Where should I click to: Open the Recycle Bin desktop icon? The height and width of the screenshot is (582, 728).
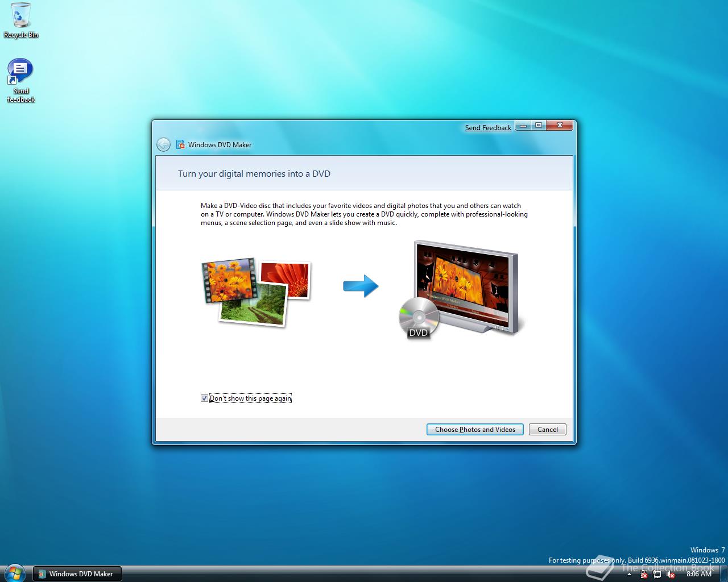click(21, 20)
